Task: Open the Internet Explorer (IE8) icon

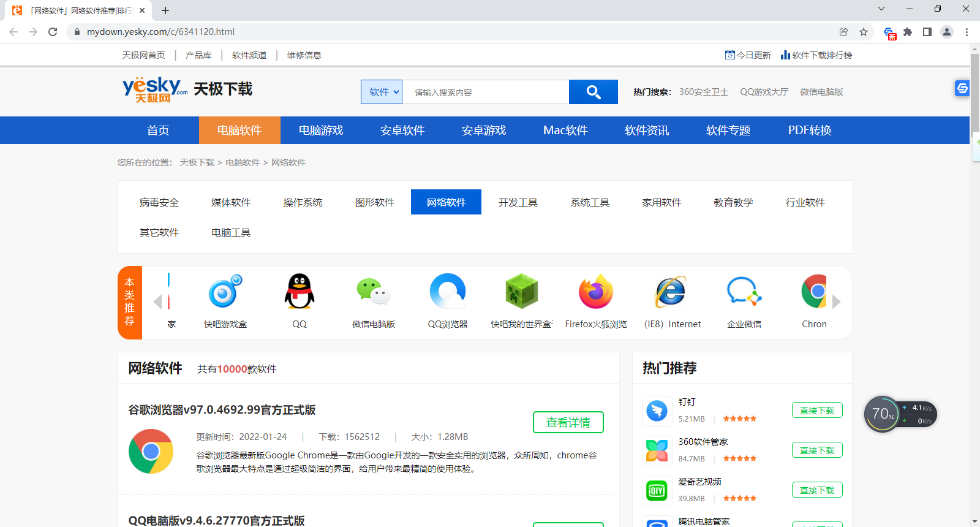Action: 671,292
